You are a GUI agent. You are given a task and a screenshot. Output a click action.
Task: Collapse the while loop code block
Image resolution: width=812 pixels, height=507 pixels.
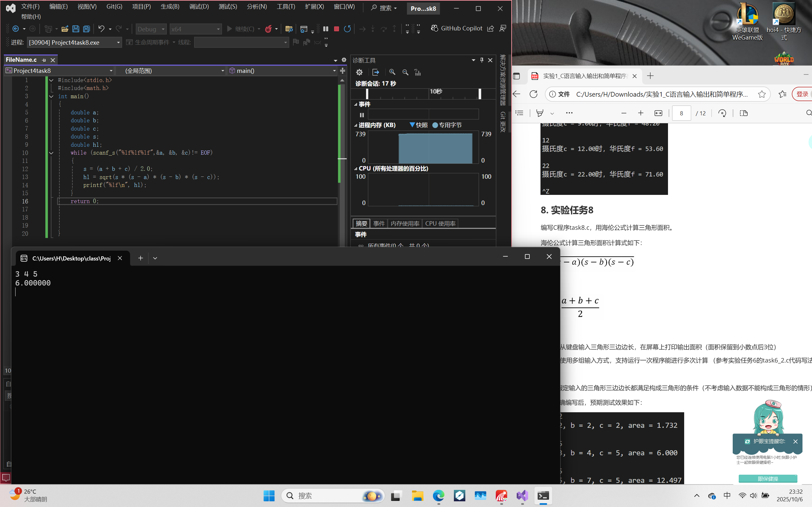[51, 153]
